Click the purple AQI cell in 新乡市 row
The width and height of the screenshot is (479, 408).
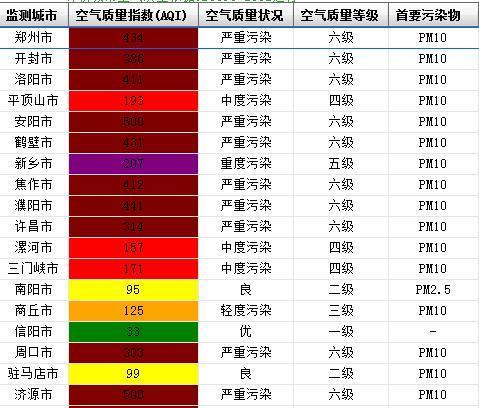point(133,164)
